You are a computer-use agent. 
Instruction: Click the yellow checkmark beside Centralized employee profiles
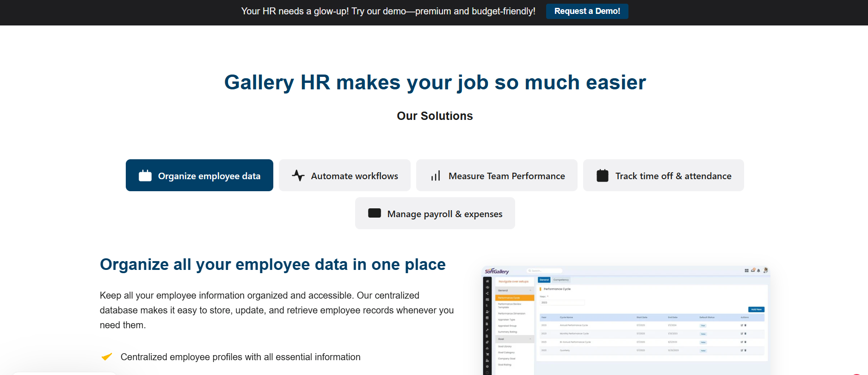pyautogui.click(x=107, y=357)
